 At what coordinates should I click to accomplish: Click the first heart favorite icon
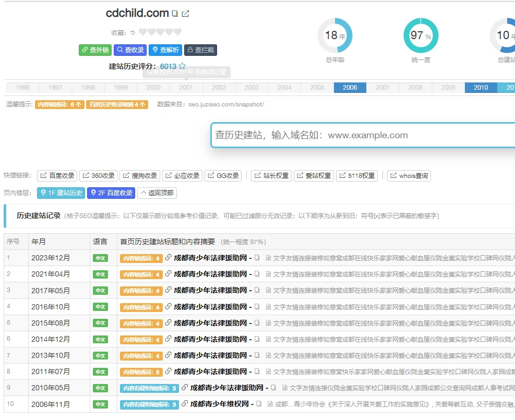click(x=143, y=32)
